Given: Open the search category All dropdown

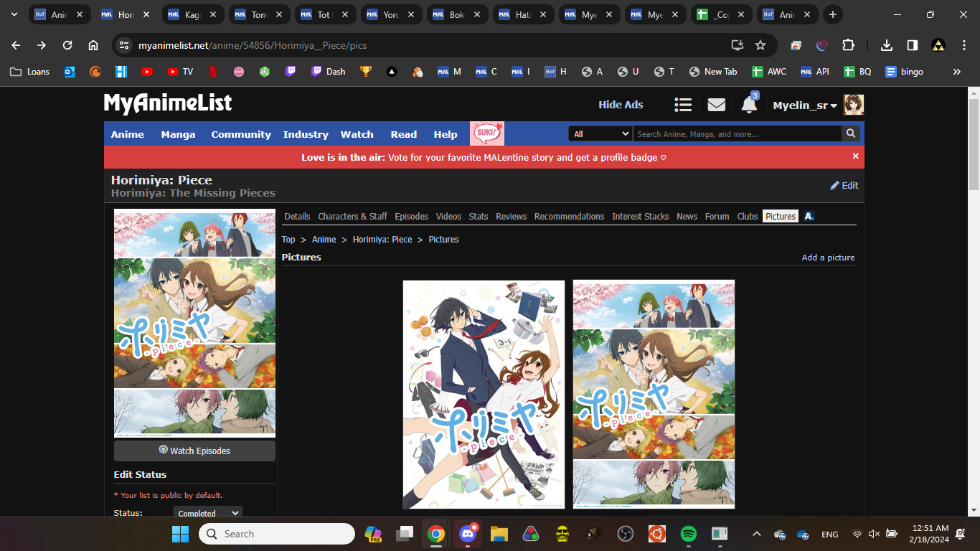Looking at the screenshot, I should coord(600,133).
